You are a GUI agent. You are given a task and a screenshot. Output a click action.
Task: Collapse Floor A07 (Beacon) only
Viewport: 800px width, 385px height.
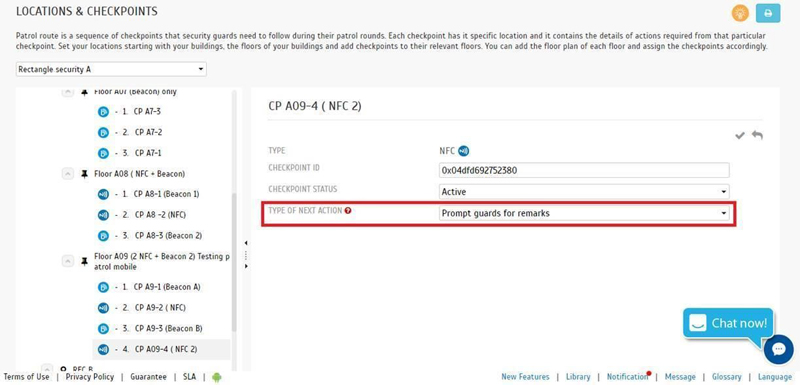click(x=68, y=92)
